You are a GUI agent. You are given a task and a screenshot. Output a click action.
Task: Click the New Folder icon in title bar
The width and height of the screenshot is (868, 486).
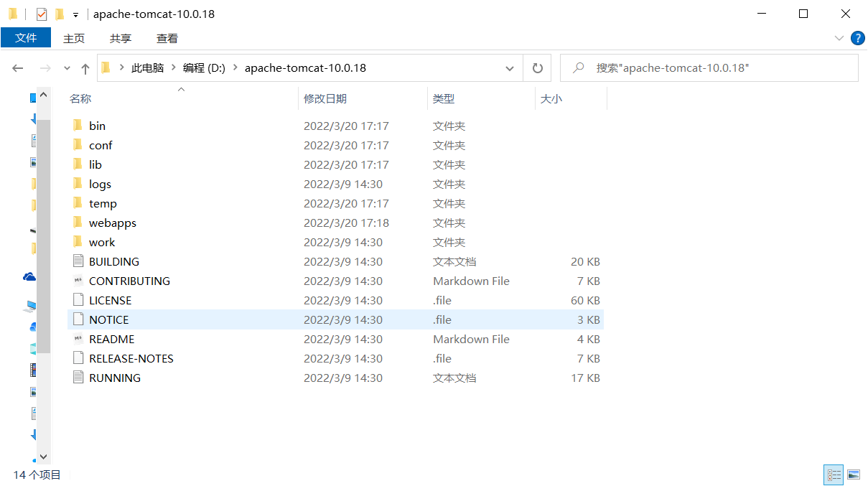pos(60,14)
